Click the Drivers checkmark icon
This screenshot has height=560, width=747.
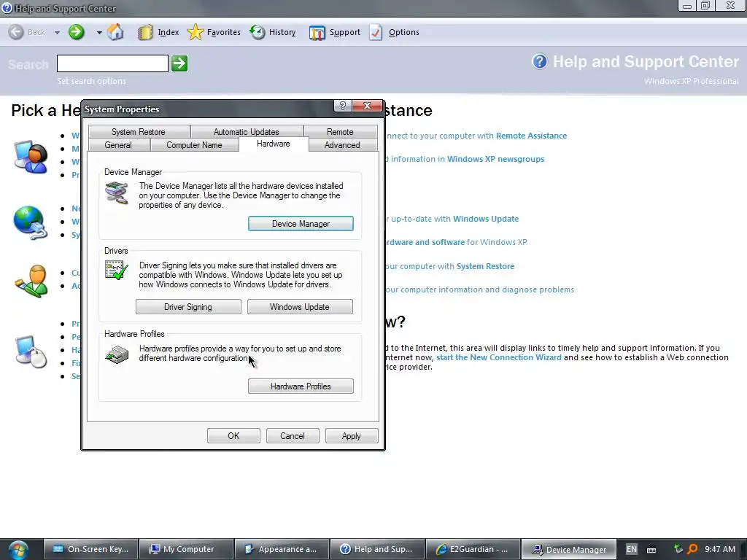117,270
